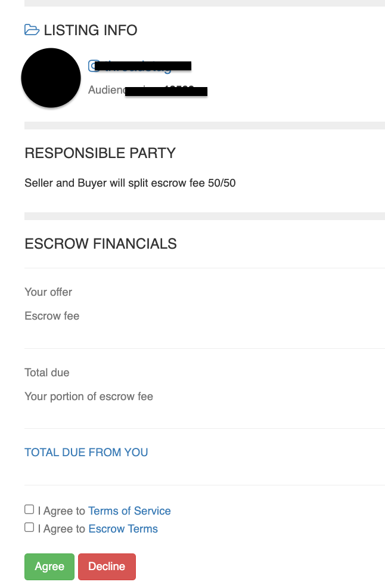Image resolution: width=385 pixels, height=588 pixels.
Task: Tick the Escrow Terms agreement checkbox
Action: pyautogui.click(x=29, y=527)
